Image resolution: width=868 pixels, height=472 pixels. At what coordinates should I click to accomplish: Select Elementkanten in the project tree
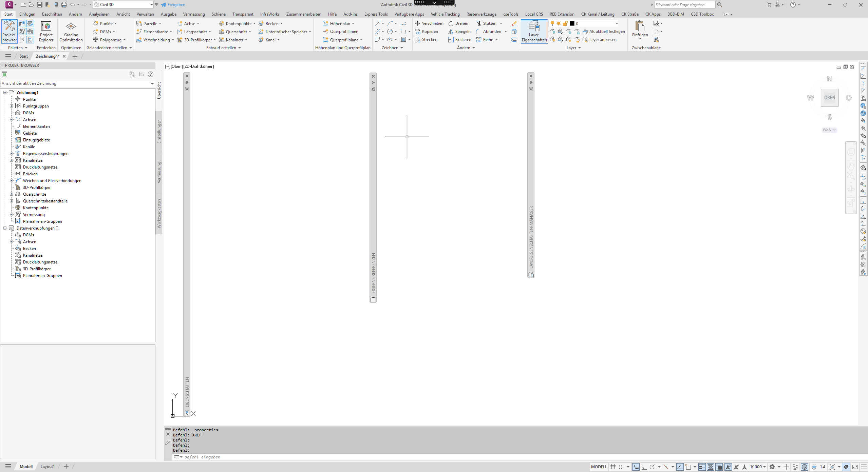[x=36, y=126]
